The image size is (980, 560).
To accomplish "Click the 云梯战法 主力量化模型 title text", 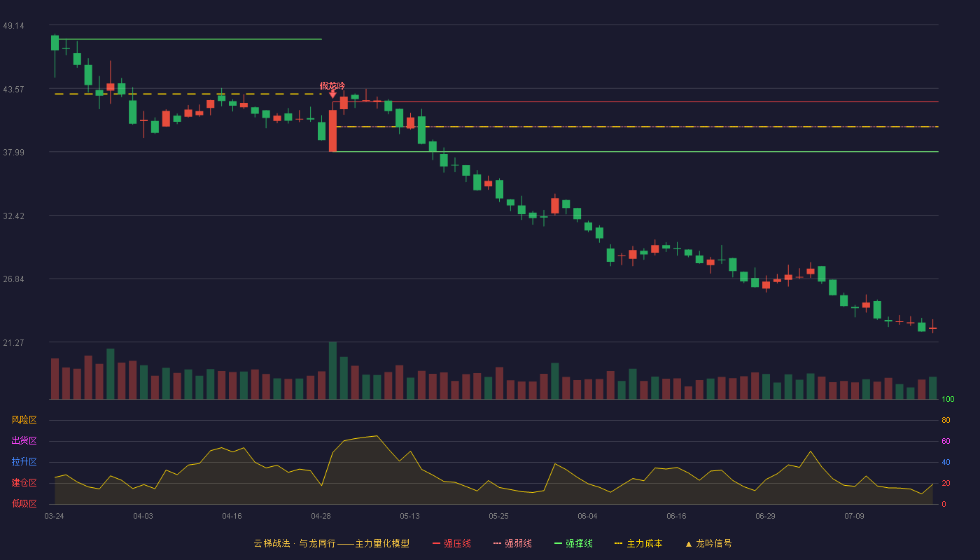I will click(x=331, y=543).
